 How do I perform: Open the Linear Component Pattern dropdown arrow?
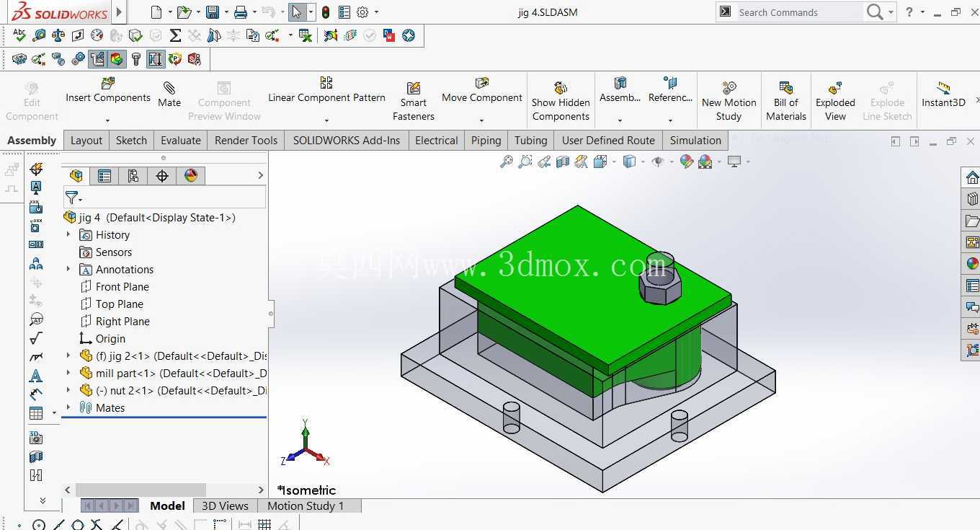pyautogui.click(x=326, y=120)
